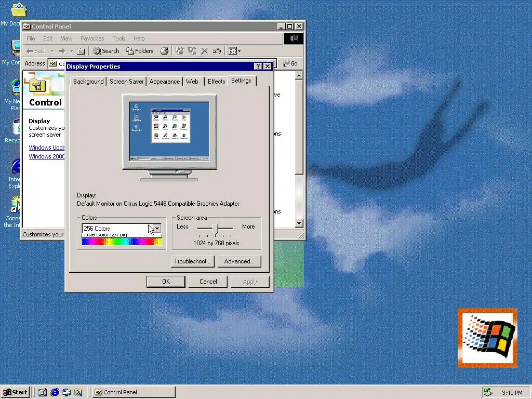Click the scroll up arrow in Control Panel
Viewport: 532px width, 399px height.
tap(299, 75)
